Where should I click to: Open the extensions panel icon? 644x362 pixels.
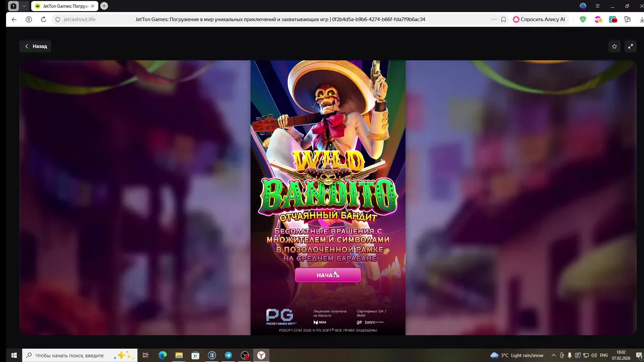click(627, 20)
